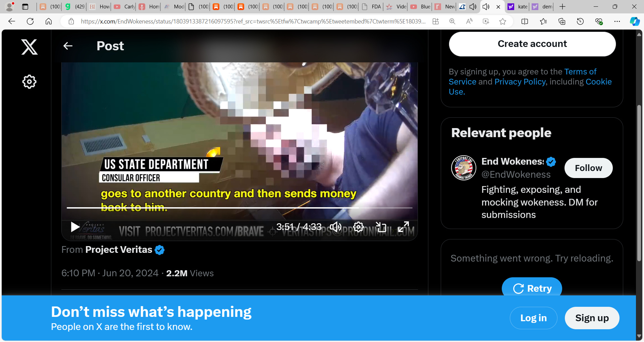Switch to the dem tab
Screen dimensions: 644x342
click(542, 6)
